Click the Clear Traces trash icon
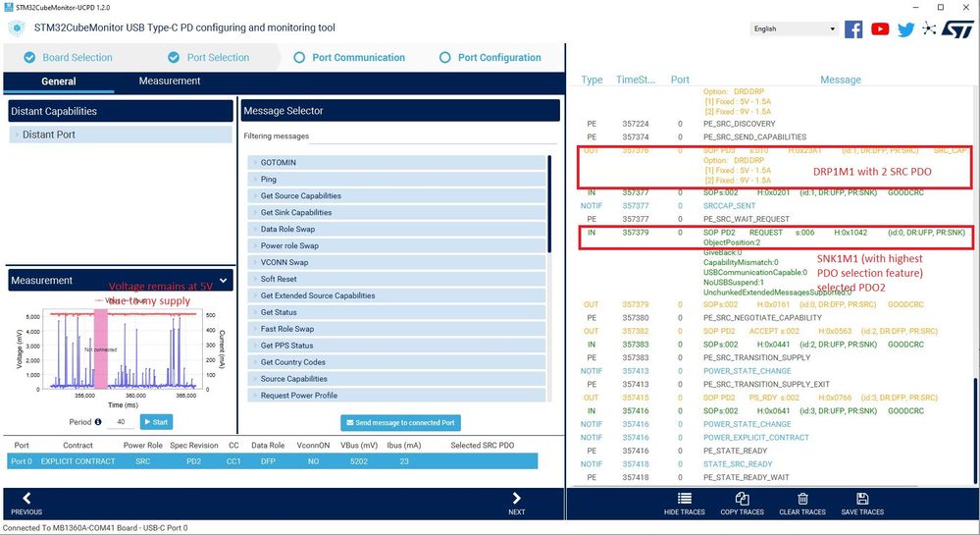This screenshot has width=980, height=535. click(802, 498)
